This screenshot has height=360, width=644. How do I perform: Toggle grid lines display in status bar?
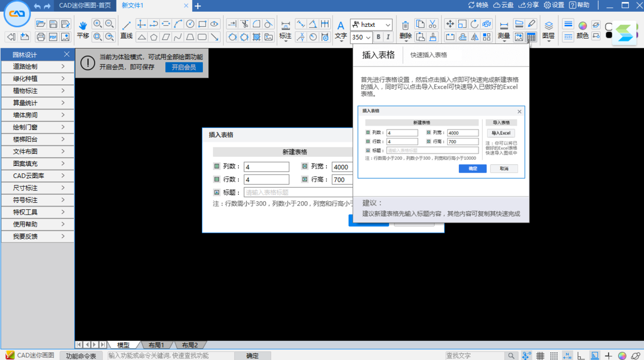[540, 355]
